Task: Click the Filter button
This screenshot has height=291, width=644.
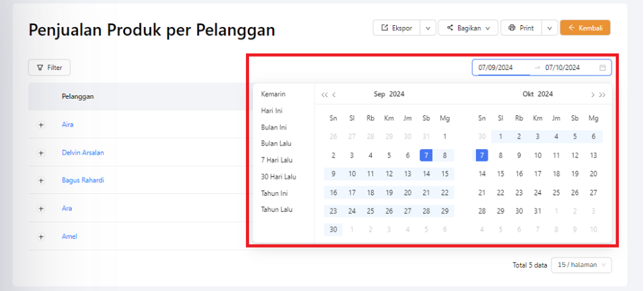Action: tap(49, 67)
